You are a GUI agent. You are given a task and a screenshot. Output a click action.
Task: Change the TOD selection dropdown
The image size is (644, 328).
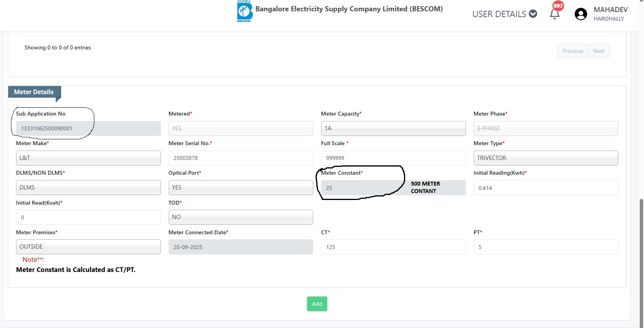[240, 217]
